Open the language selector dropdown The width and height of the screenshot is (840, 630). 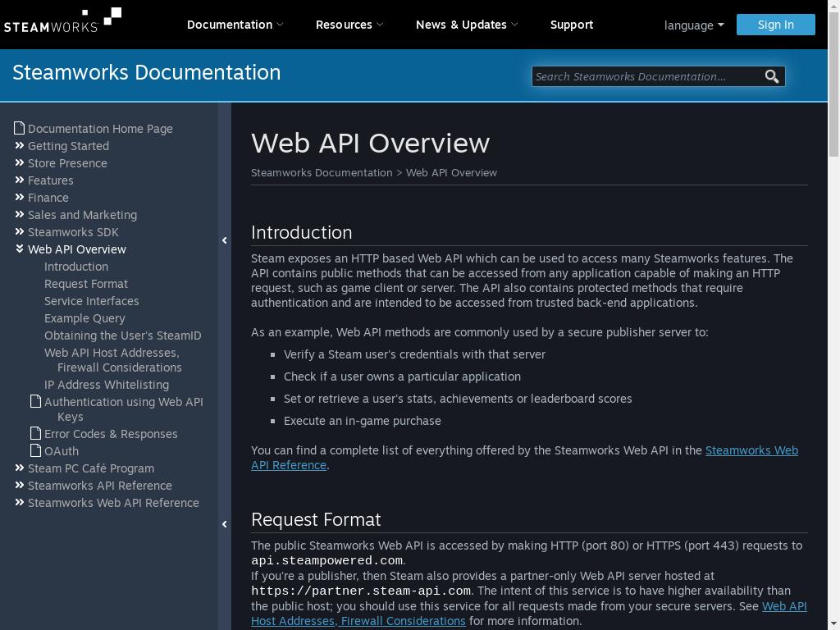(x=694, y=25)
